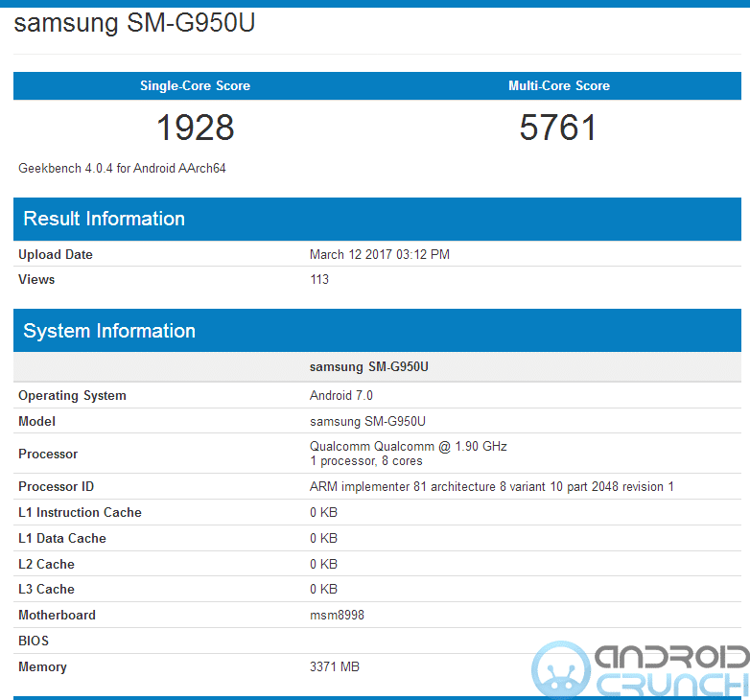Click the multi-core score value 5761
Image resolution: width=750 pixels, height=700 pixels.
tap(558, 128)
